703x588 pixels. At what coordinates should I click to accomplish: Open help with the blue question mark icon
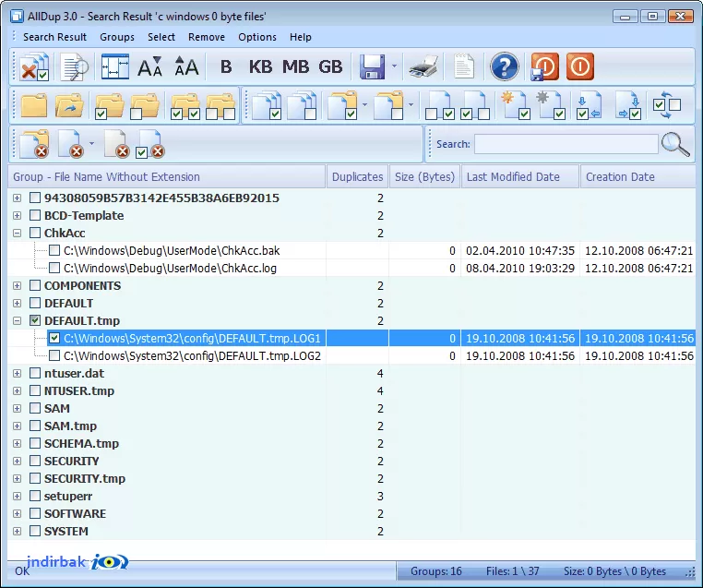[x=504, y=66]
